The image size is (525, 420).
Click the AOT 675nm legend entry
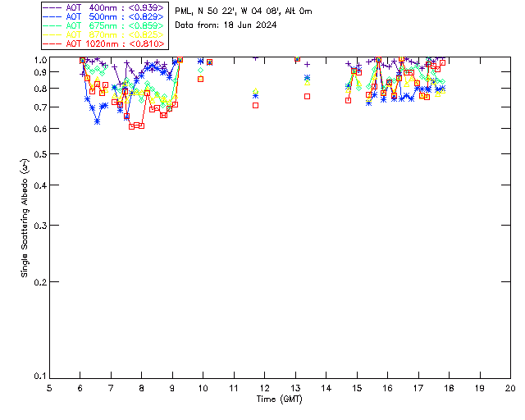[104, 25]
